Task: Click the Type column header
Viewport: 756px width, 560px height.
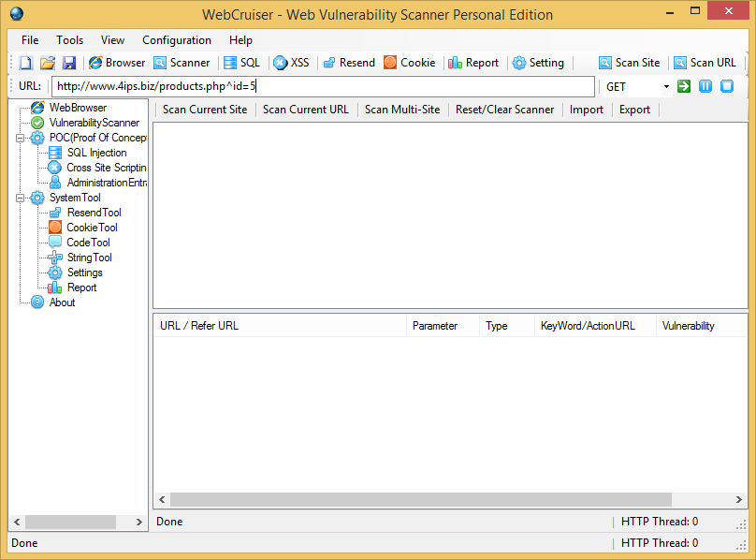Action: pos(507,326)
